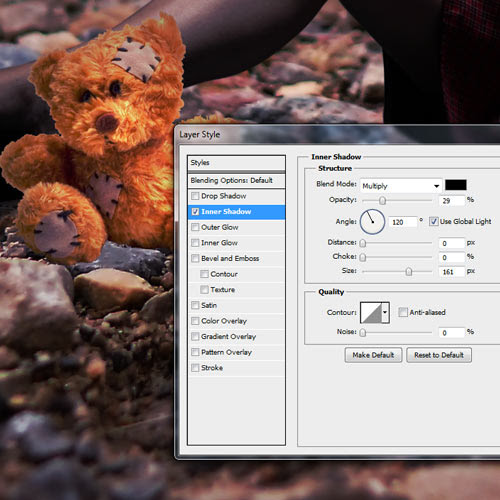
Task: Click the Noise percentage input field
Action: point(452,332)
